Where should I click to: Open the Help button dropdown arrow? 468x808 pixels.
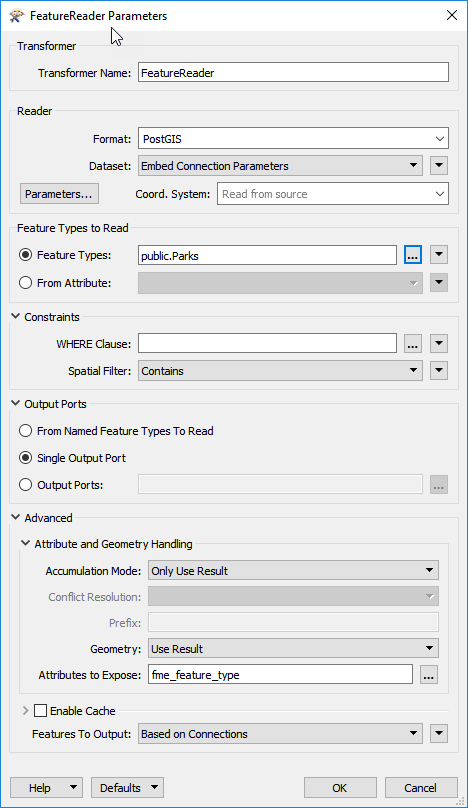(73, 787)
